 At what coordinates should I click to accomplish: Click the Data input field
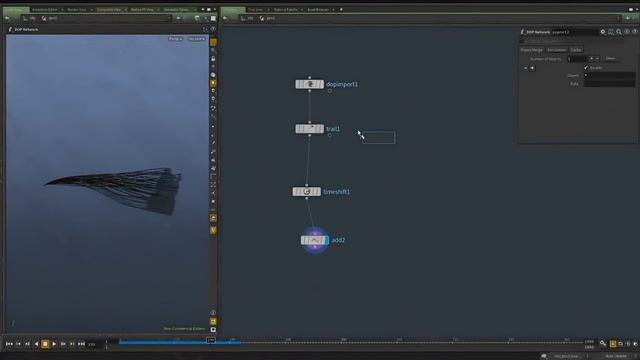[609, 84]
